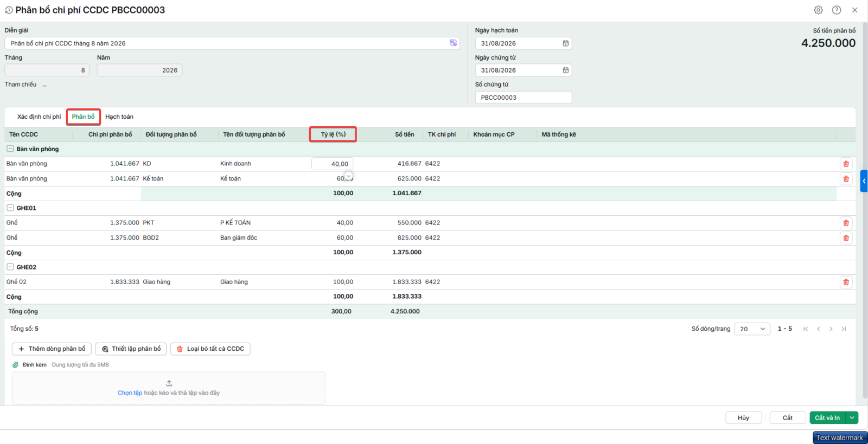
Task: Click the Ngày hạch toán date field
Action: [x=524, y=43]
